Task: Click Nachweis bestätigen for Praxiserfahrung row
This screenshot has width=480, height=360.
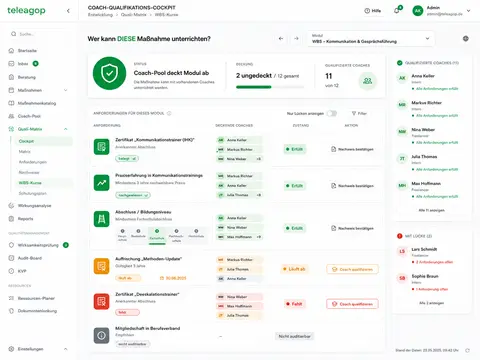Action: click(x=352, y=186)
